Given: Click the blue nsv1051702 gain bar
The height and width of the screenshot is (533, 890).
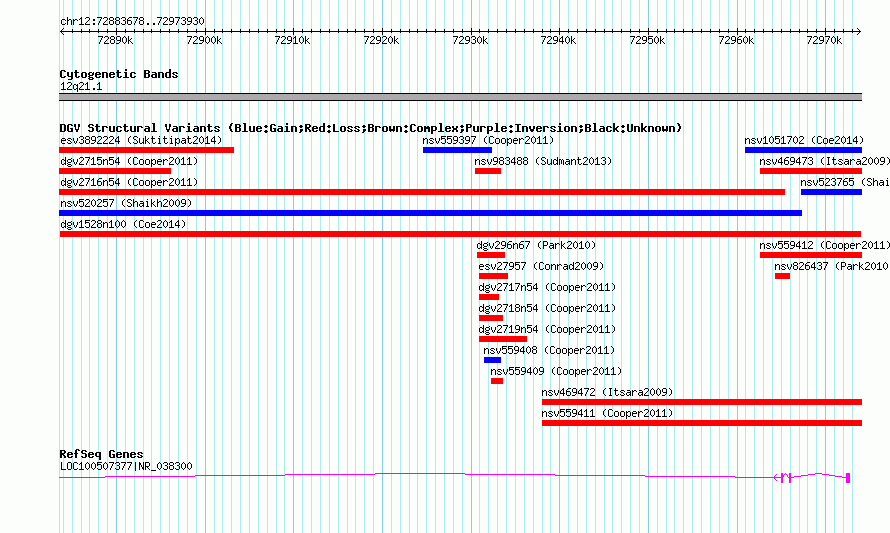Looking at the screenshot, I should click(803, 150).
